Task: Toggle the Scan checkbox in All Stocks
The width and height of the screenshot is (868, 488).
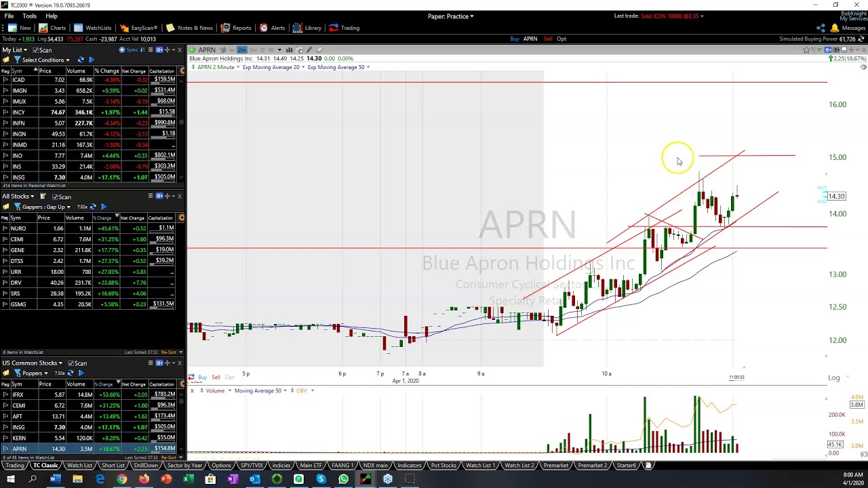Action: click(x=55, y=197)
